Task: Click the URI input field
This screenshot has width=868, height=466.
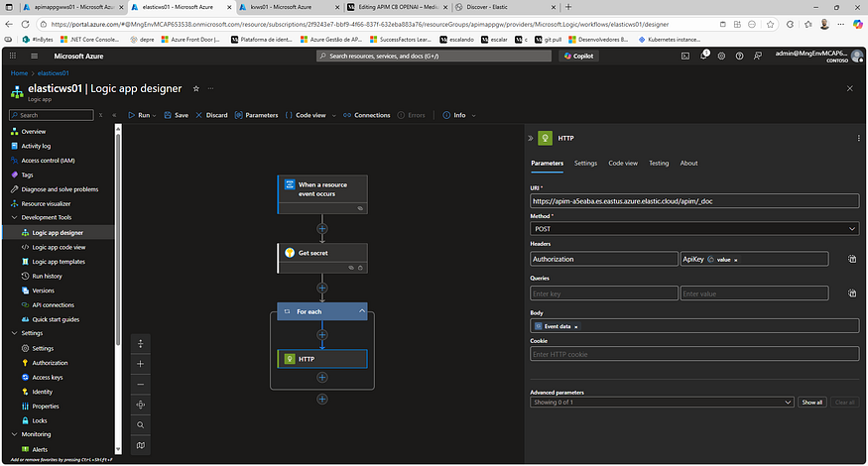Action: pyautogui.click(x=694, y=201)
